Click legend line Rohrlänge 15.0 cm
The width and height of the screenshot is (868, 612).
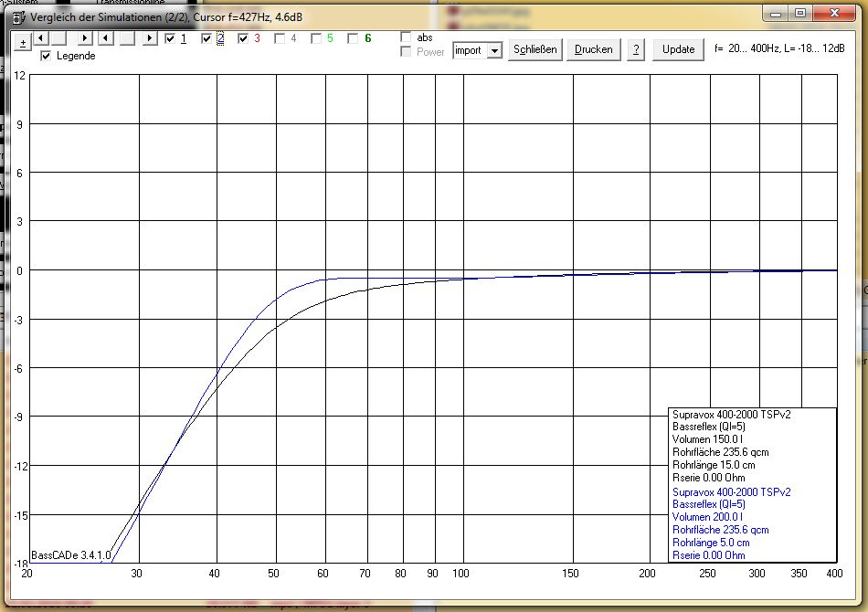point(714,465)
